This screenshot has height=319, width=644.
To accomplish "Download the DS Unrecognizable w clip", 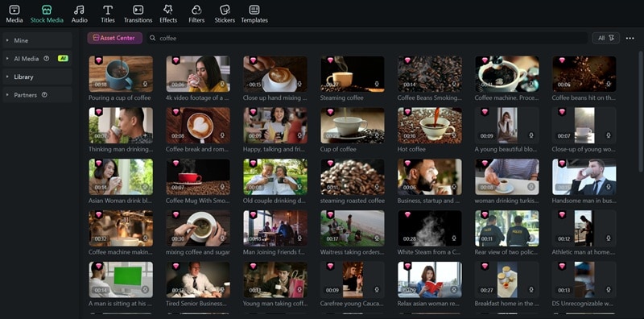I will tap(609, 289).
